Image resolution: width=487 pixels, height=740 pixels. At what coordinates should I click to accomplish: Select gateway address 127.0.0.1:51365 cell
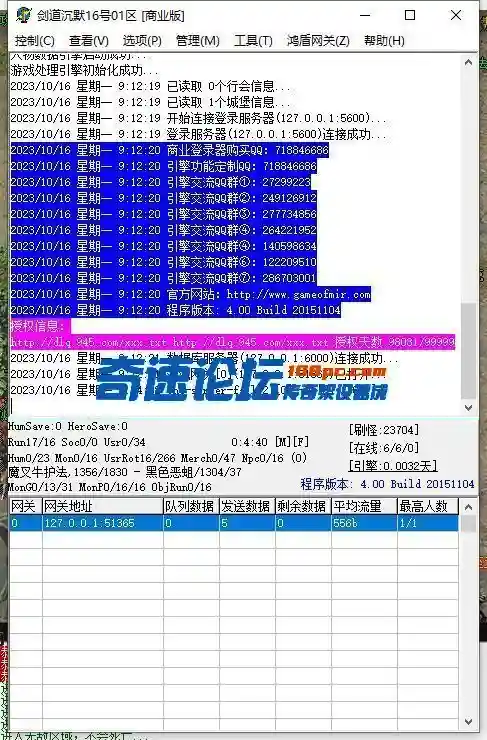point(102,523)
